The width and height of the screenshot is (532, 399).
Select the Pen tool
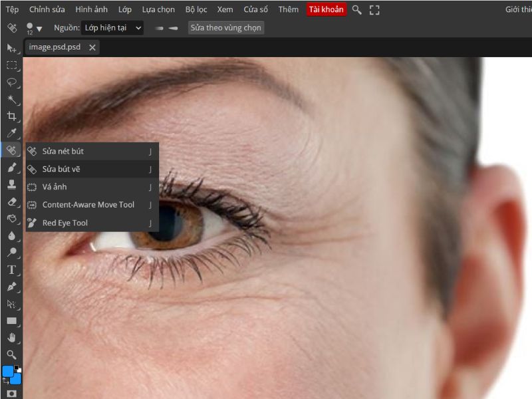pyautogui.click(x=11, y=287)
